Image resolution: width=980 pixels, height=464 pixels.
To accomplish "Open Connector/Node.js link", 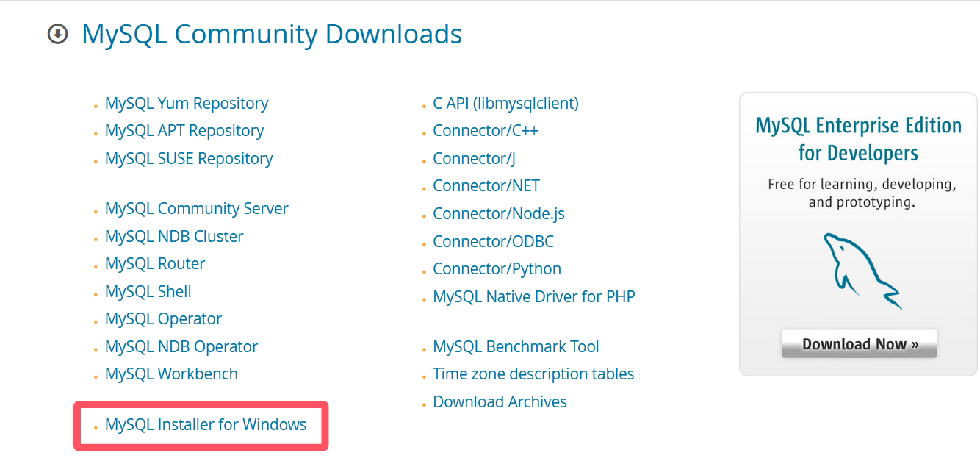I will click(499, 213).
